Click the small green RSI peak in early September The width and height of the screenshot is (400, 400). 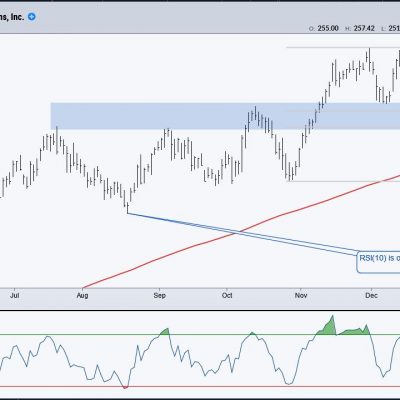(165, 331)
